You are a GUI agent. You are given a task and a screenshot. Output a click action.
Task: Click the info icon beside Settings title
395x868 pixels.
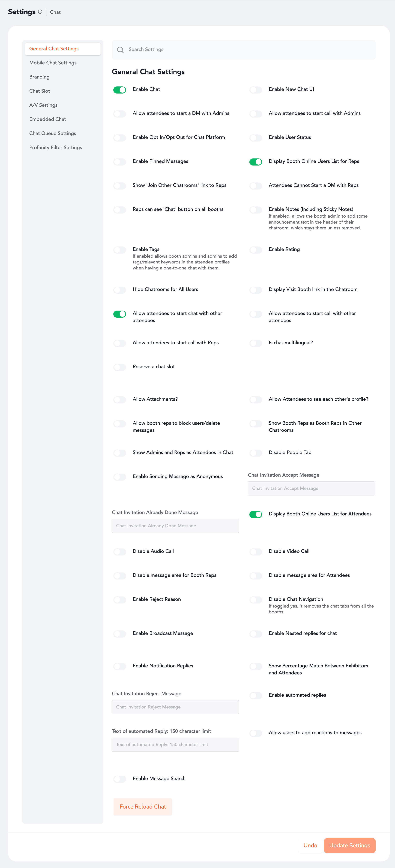(40, 12)
